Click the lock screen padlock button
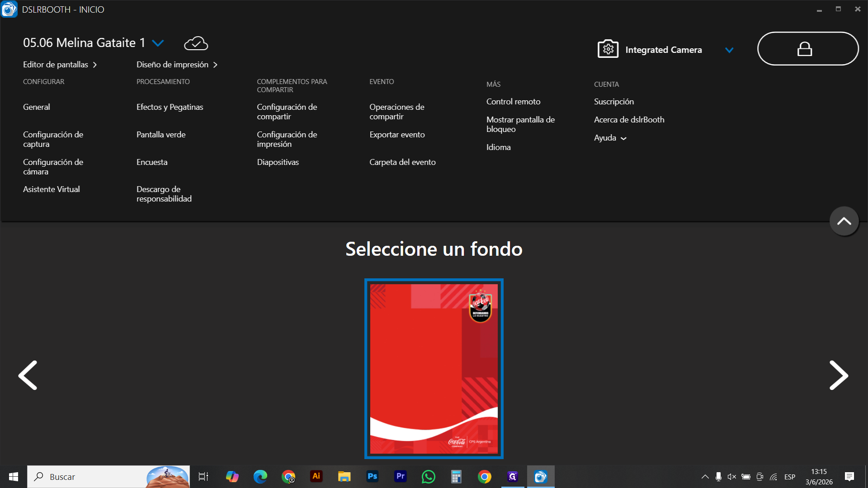Image resolution: width=868 pixels, height=488 pixels. [808, 49]
